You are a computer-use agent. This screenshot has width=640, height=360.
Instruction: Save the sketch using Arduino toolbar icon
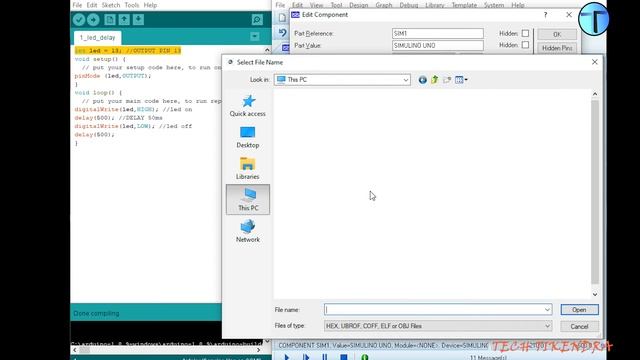click(138, 20)
